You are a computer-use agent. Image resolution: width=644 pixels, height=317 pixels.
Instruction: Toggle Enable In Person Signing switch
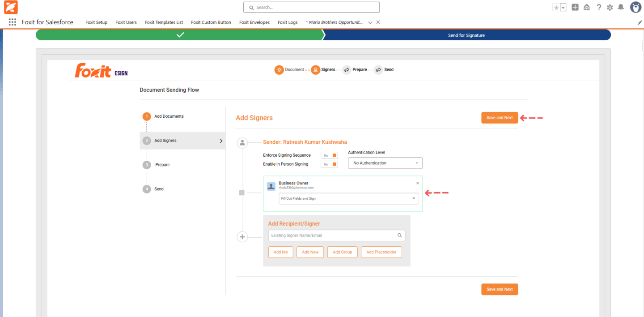tap(329, 164)
